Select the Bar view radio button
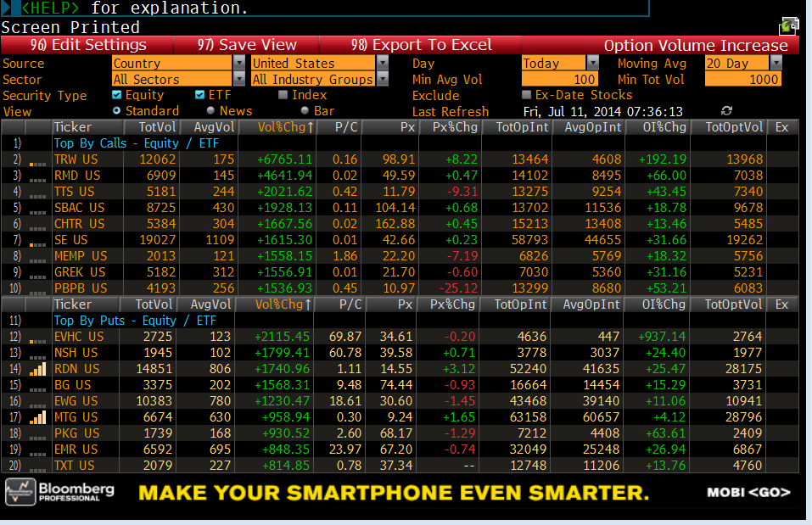This screenshot has height=525, width=812. point(305,111)
